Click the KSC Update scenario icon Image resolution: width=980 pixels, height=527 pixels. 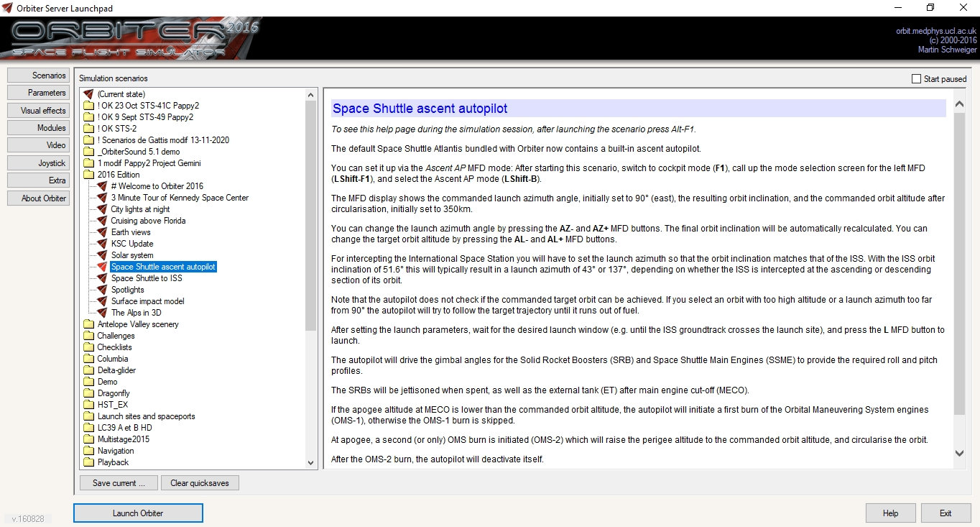102,244
